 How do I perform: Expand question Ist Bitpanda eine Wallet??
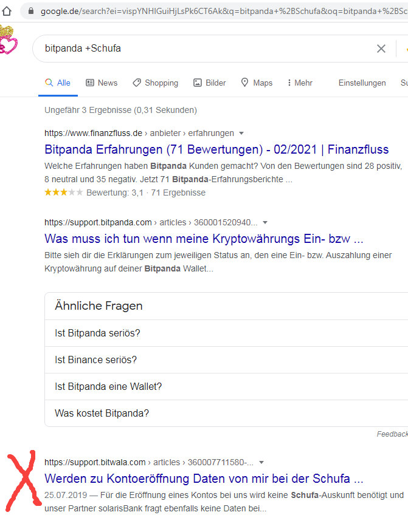pyautogui.click(x=226, y=386)
